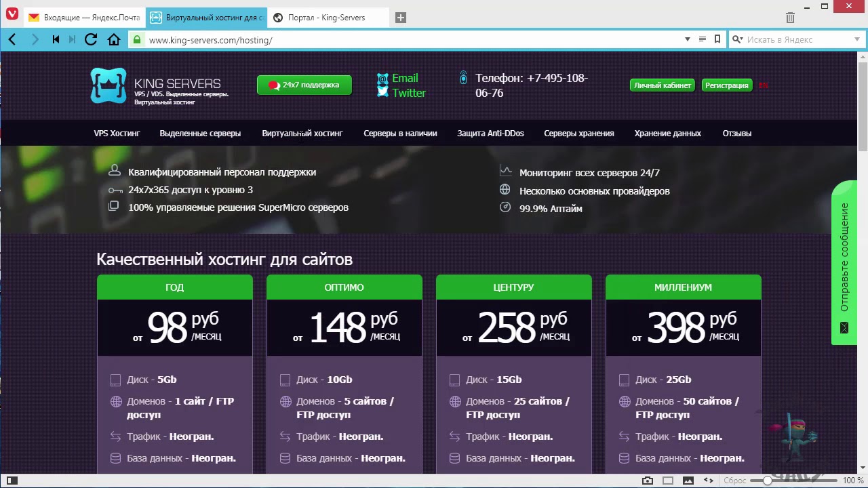Select the ЦЕНТУРУ plan header
The image size is (868, 488).
click(x=514, y=287)
